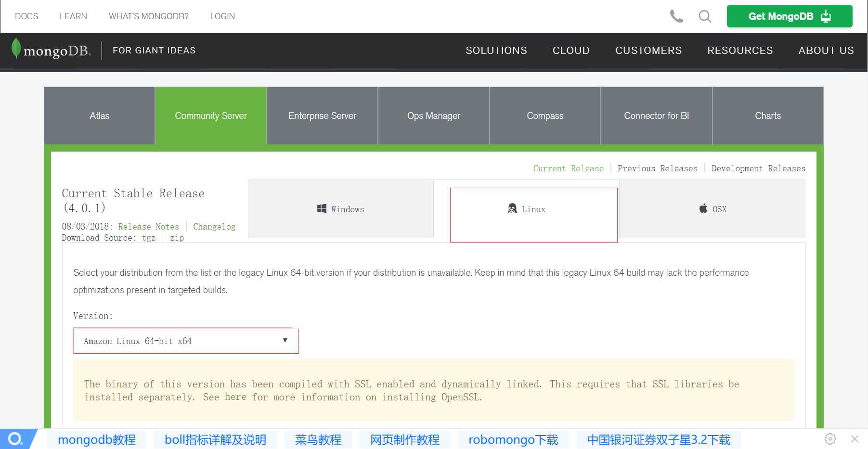Open the ABOUT US navigation menu
The height and width of the screenshot is (449, 868).
coord(826,51)
